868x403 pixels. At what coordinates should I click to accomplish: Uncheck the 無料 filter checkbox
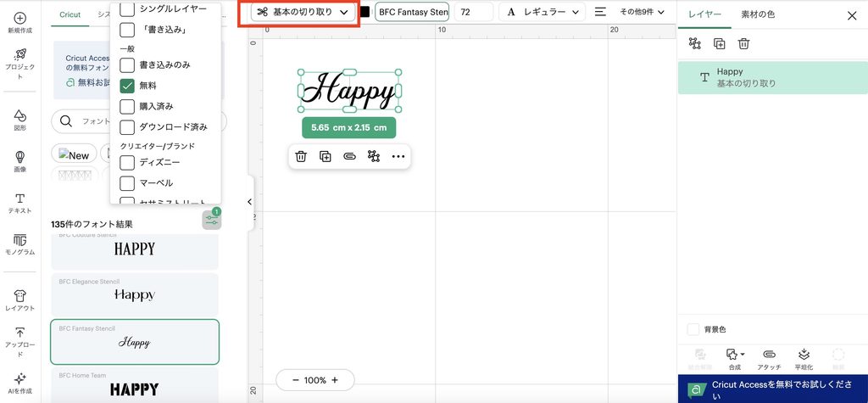(127, 86)
